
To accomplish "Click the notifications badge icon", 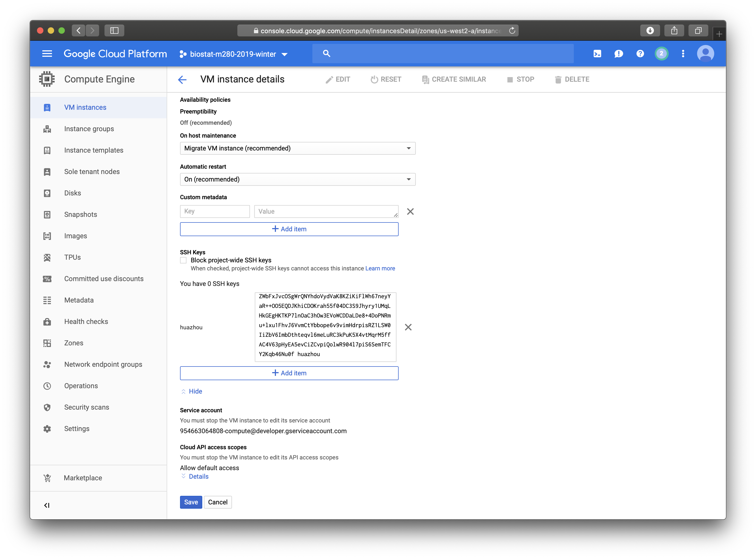I will click(x=661, y=54).
